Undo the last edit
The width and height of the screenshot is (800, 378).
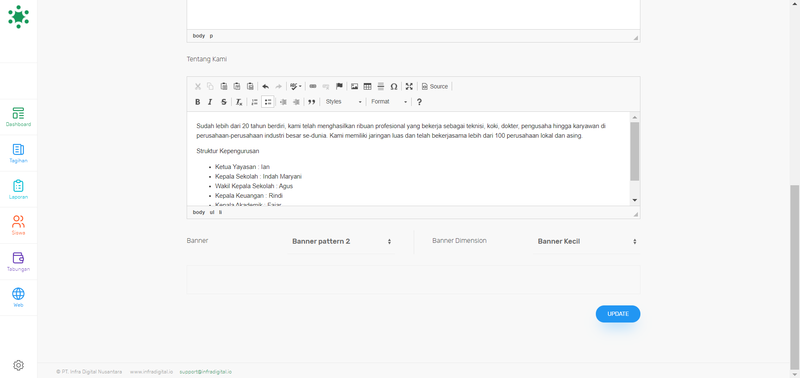pyautogui.click(x=265, y=87)
